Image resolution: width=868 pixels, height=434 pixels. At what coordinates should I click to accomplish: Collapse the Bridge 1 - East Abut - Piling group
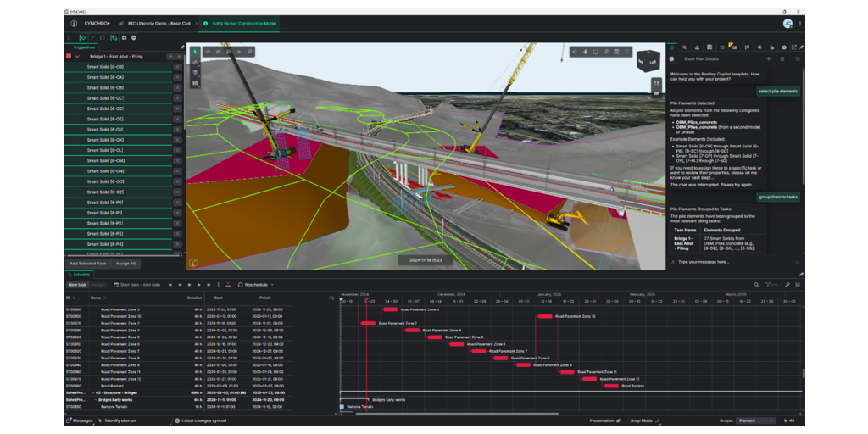(77, 56)
